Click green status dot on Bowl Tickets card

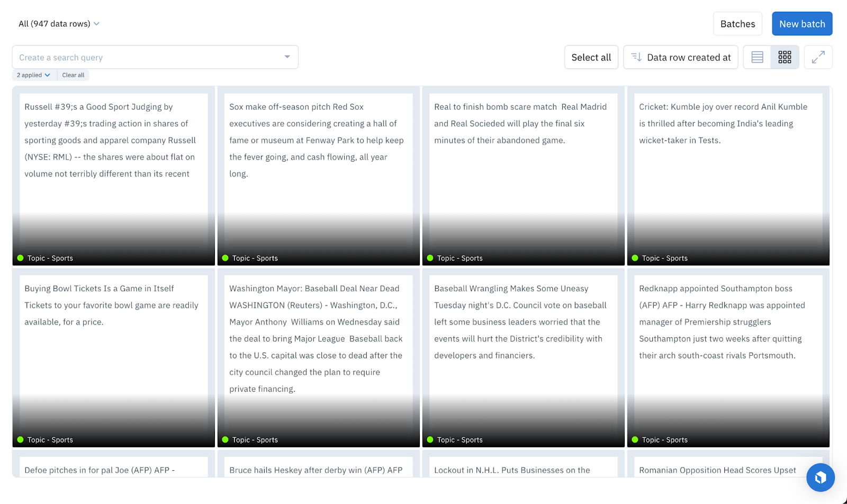coord(21,439)
